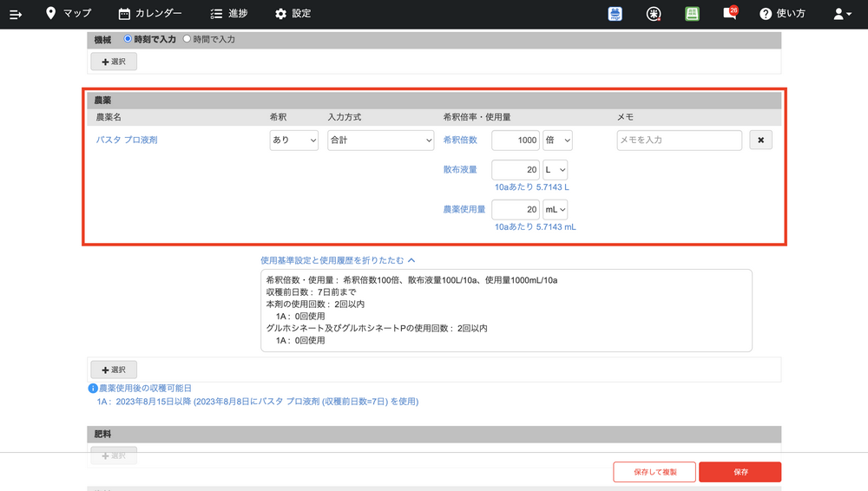The height and width of the screenshot is (491, 868).
Task: Open notifications with 26 badge
Action: (730, 14)
